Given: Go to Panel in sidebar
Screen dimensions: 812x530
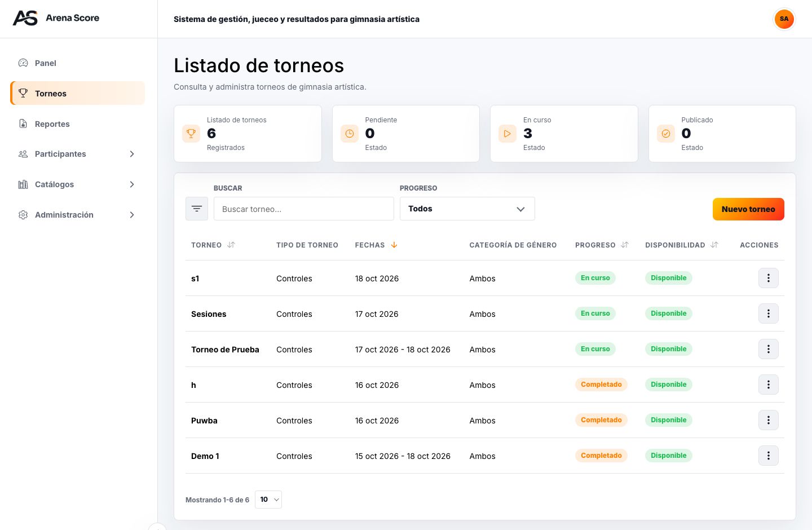Looking at the screenshot, I should pyautogui.click(x=78, y=63).
